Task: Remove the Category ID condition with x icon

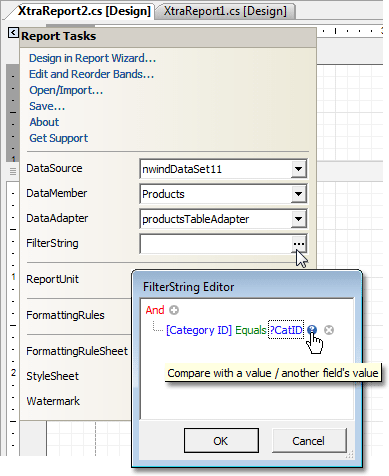Action: [x=329, y=330]
